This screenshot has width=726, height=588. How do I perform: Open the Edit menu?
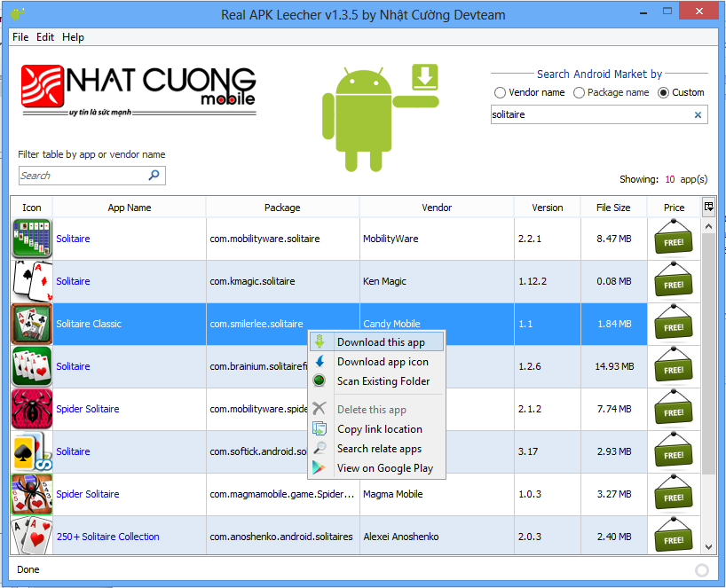(x=45, y=37)
